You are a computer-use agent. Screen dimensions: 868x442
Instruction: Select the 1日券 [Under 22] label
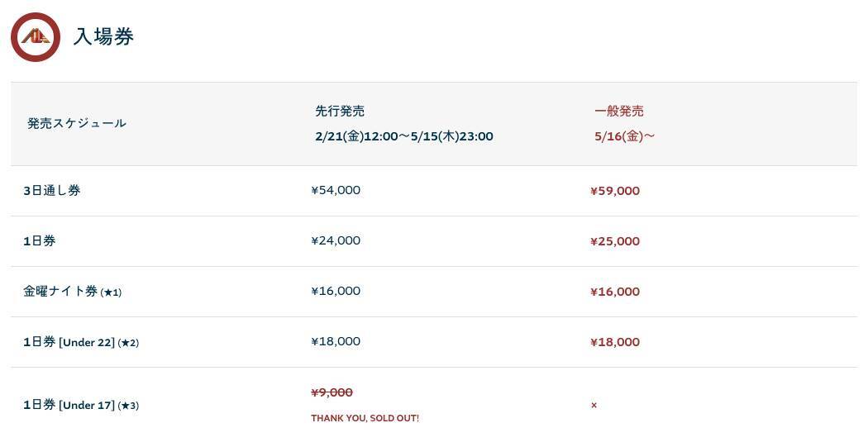pos(69,342)
